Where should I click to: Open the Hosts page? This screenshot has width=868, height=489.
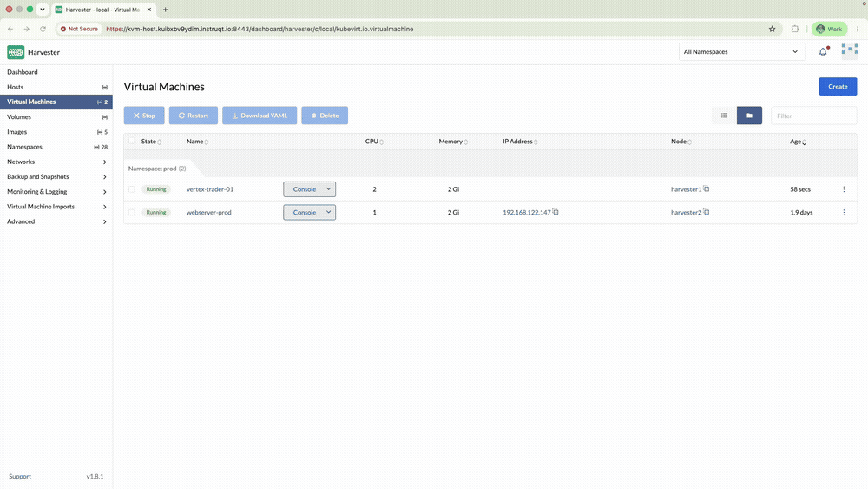56,87
